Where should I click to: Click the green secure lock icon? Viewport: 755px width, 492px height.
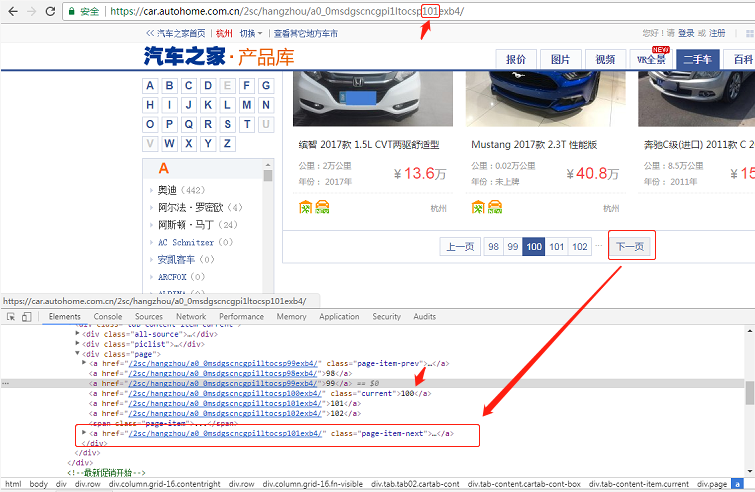(71, 11)
